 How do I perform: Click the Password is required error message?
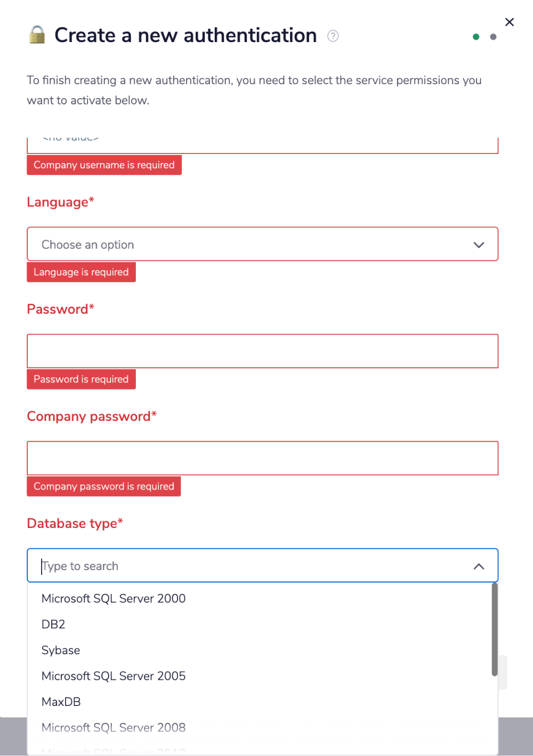[x=81, y=379]
